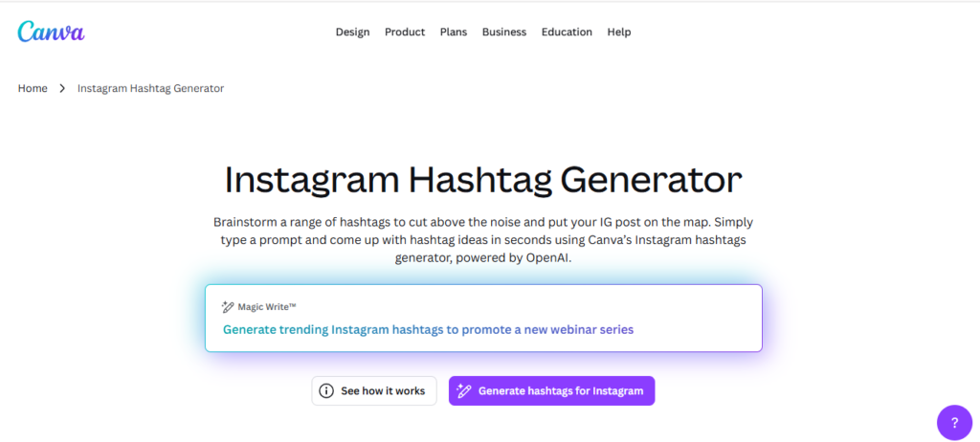The image size is (980, 442).
Task: Click Generate hashtags for Instagram button
Action: (551, 391)
